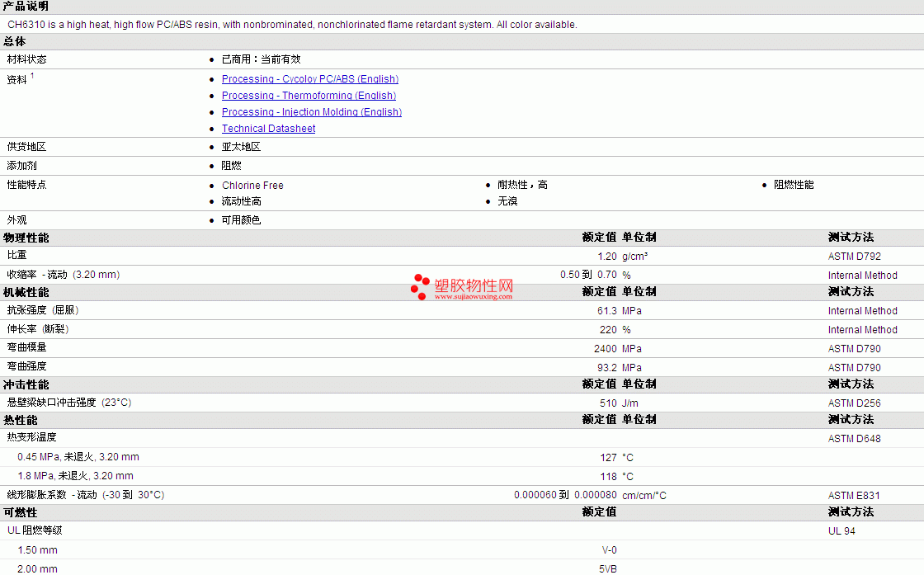This screenshot has width=924, height=575.
Task: Select the 5VB flame rating value
Action: pos(608,569)
